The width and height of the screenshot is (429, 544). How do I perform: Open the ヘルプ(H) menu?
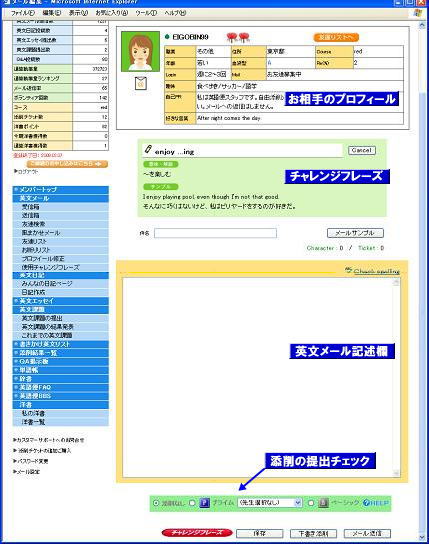point(175,13)
